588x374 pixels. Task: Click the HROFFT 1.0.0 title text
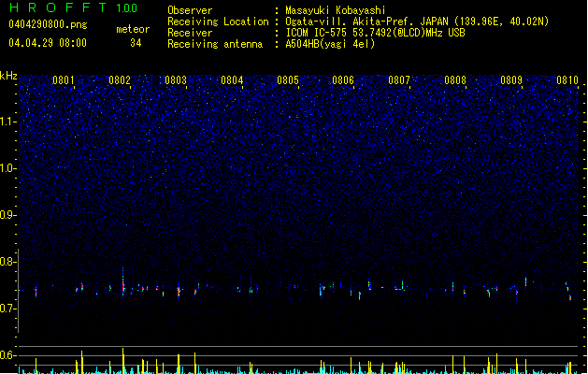tap(73, 7)
